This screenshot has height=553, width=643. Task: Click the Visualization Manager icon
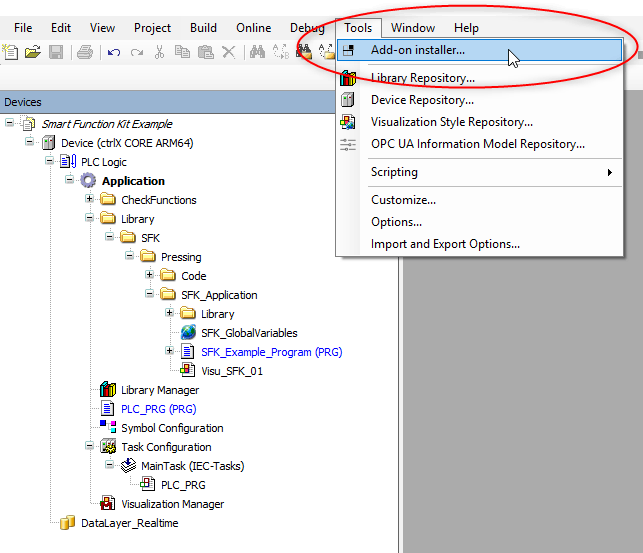[x=107, y=503]
